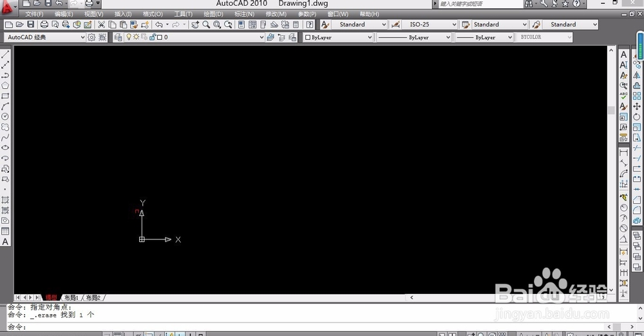Toggle layer 0 viewport freeze icon
This screenshot has width=644, height=336.
[144, 37]
